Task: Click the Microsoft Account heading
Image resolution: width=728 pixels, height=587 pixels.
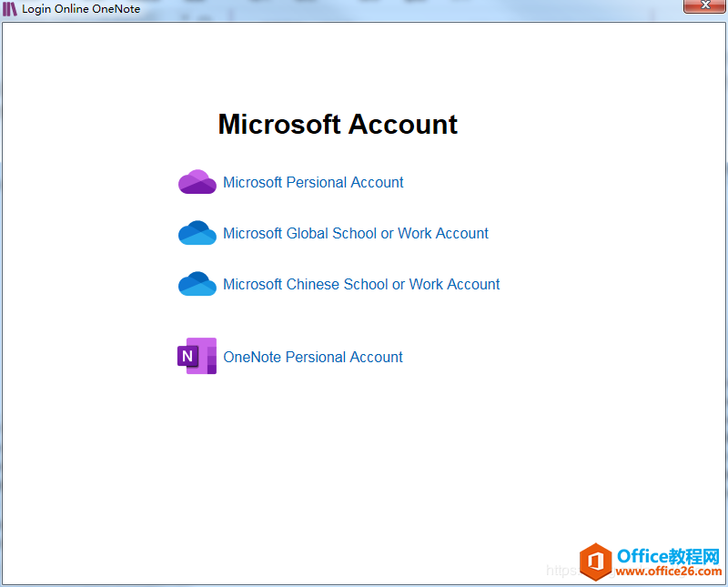Action: 338,124
